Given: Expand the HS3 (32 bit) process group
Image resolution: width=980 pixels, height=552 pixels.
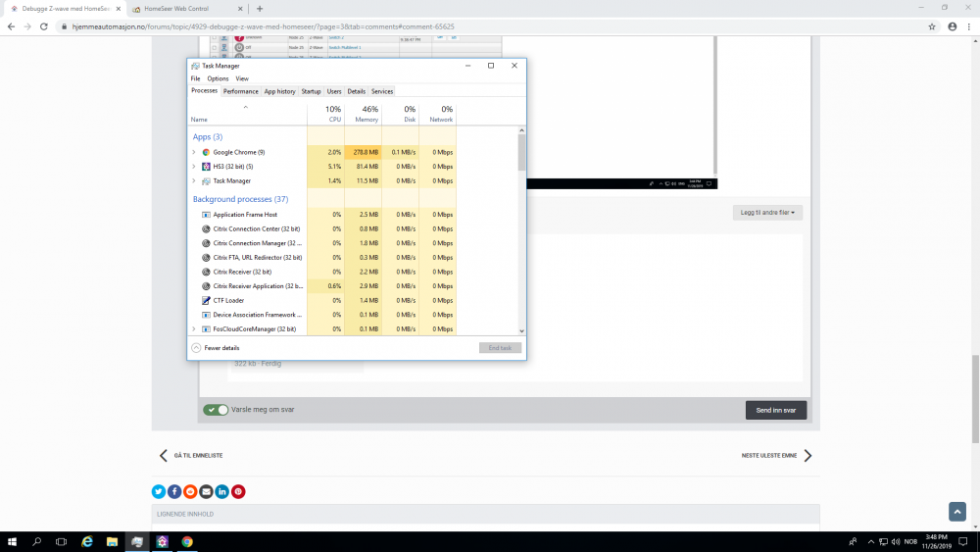Looking at the screenshot, I should pos(194,167).
